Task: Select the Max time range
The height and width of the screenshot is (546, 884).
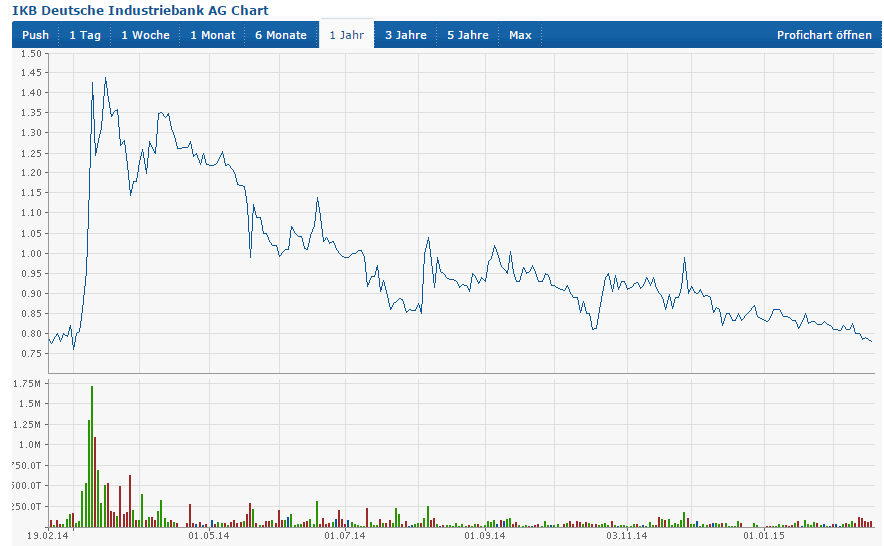Action: point(520,35)
